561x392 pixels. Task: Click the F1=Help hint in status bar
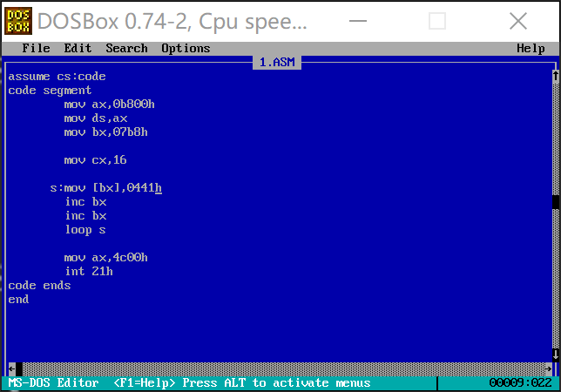coord(145,383)
